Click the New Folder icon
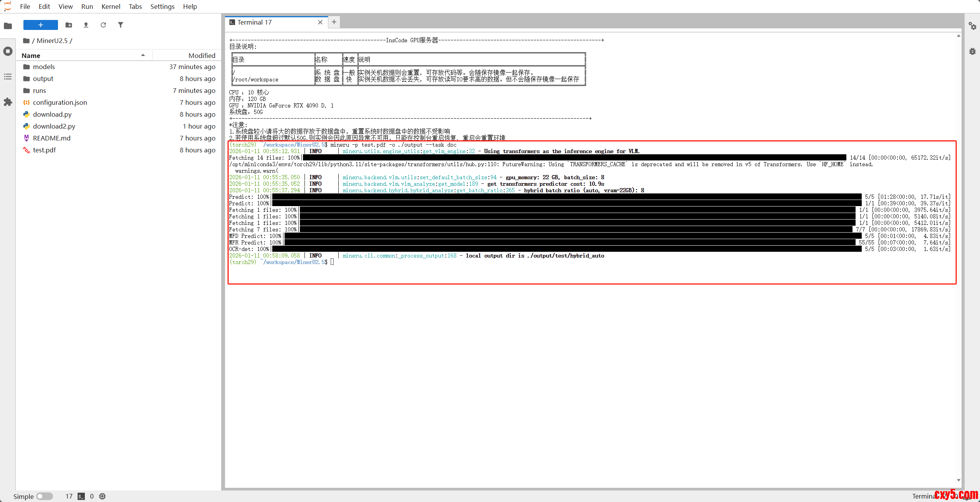980x502 pixels. click(x=69, y=25)
